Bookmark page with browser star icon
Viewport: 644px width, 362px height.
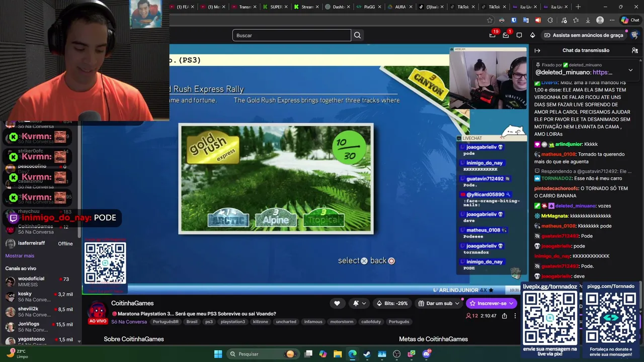490,20
